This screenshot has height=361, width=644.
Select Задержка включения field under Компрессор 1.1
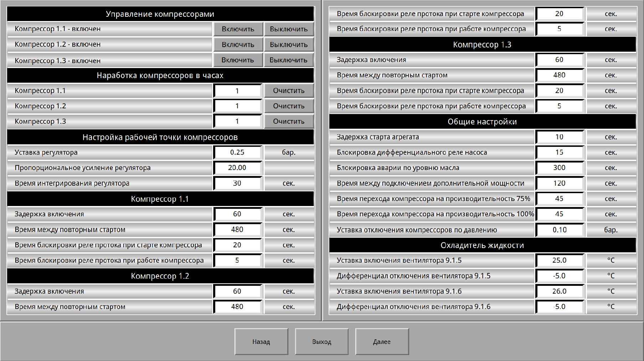click(x=237, y=214)
